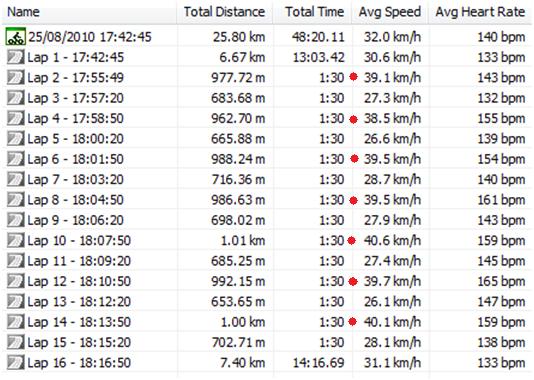The image size is (534, 380).
Task: Click the Lap 8 lap icon
Action: pyautogui.click(x=16, y=200)
